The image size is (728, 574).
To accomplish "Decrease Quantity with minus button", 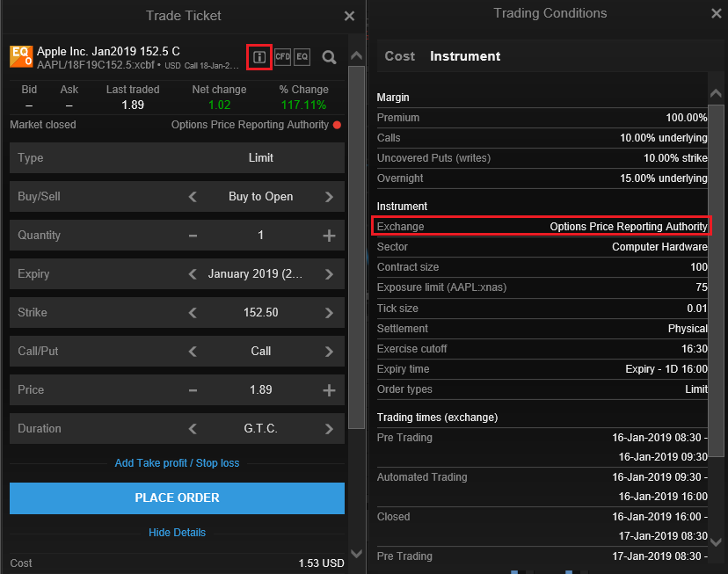I will (193, 236).
